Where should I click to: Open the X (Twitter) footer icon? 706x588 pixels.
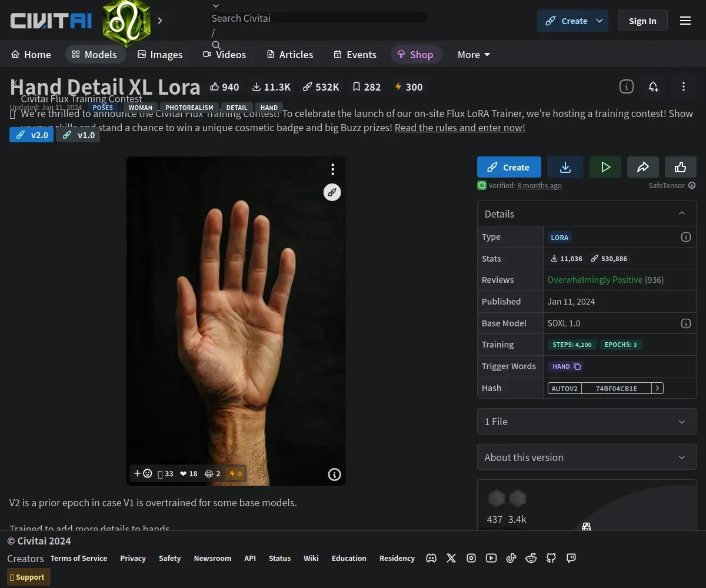451,558
